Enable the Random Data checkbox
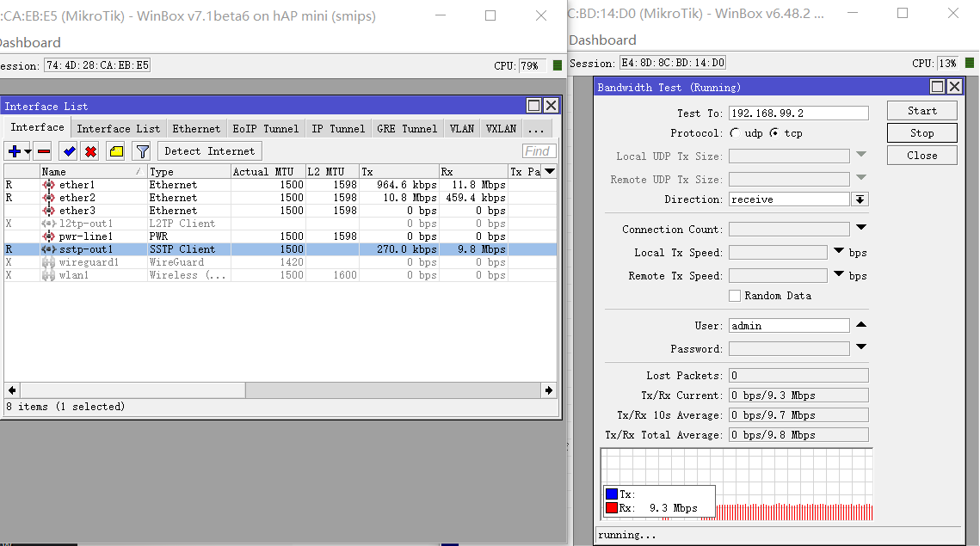 pyautogui.click(x=735, y=296)
